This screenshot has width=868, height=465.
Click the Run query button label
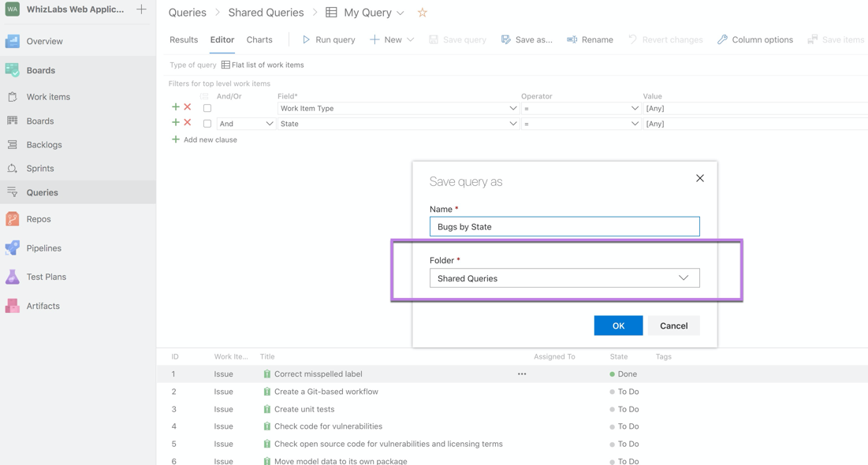tap(336, 39)
